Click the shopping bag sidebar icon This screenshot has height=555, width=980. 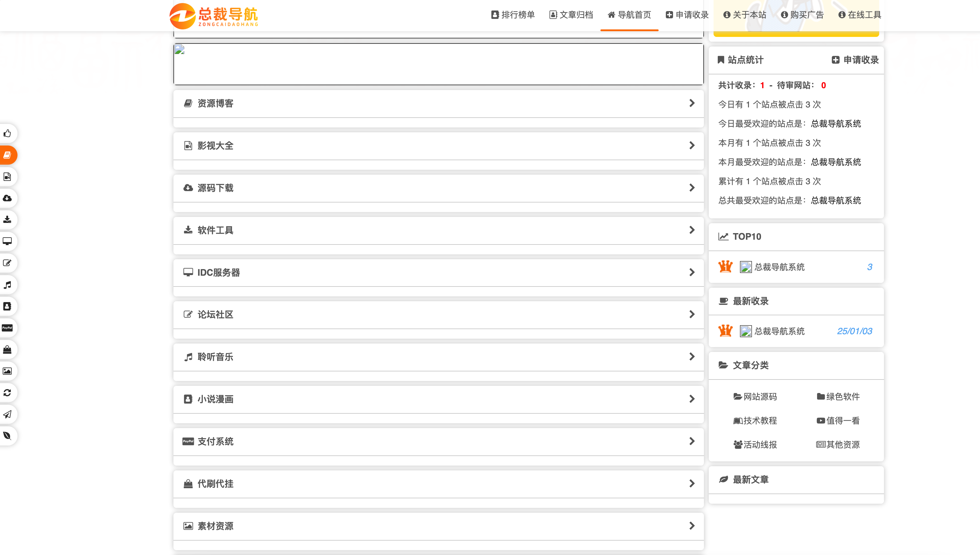(7, 349)
